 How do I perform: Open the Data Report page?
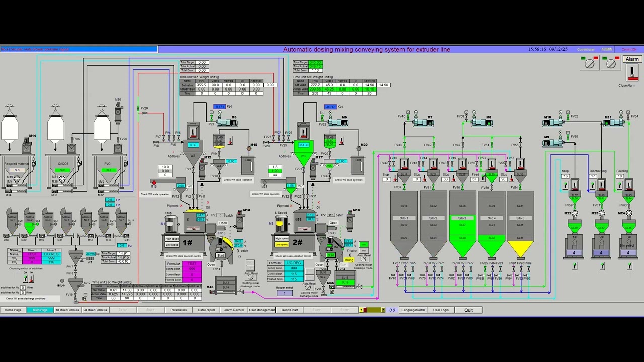pos(206,310)
